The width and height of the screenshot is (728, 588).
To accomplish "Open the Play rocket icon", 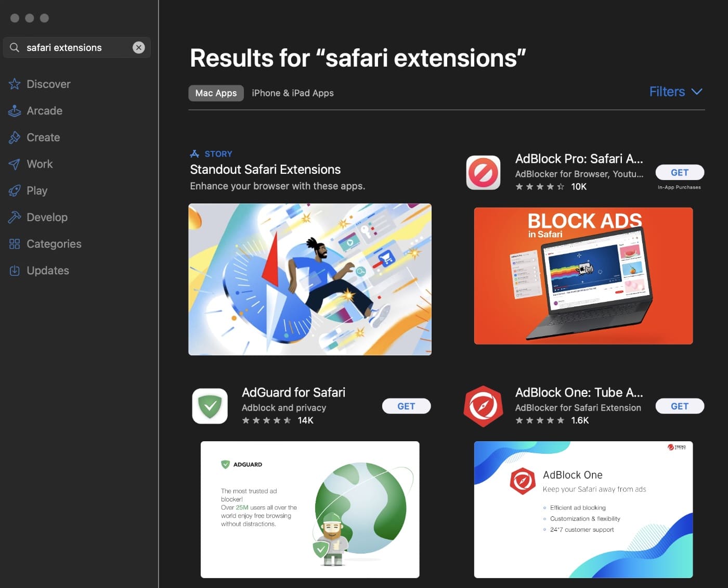I will (15, 190).
